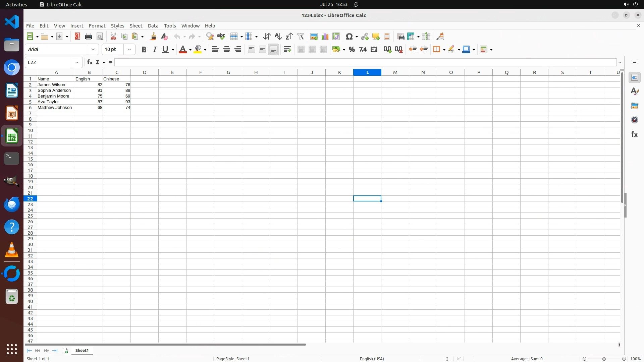Click the Clone Formatting paintbrush icon

click(153, 37)
